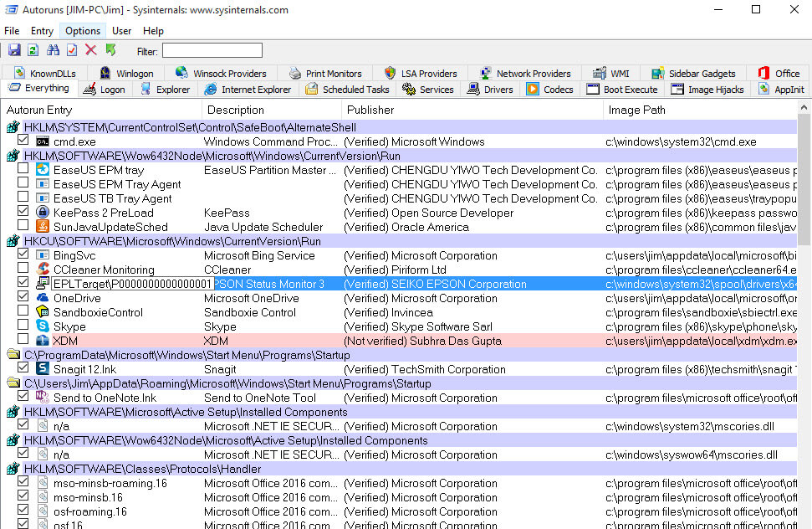Click the osf-roaming.16 entry name
The width and height of the screenshot is (812, 529).
click(x=90, y=511)
